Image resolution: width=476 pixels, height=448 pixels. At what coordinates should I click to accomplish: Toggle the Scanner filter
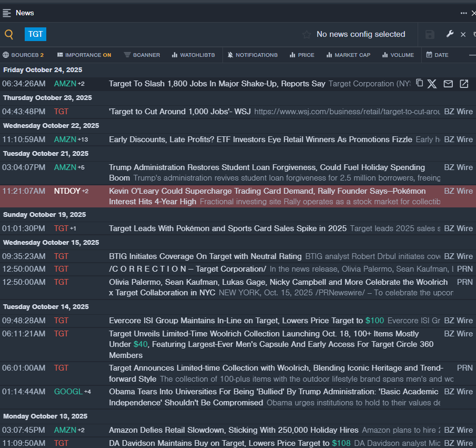(x=142, y=55)
